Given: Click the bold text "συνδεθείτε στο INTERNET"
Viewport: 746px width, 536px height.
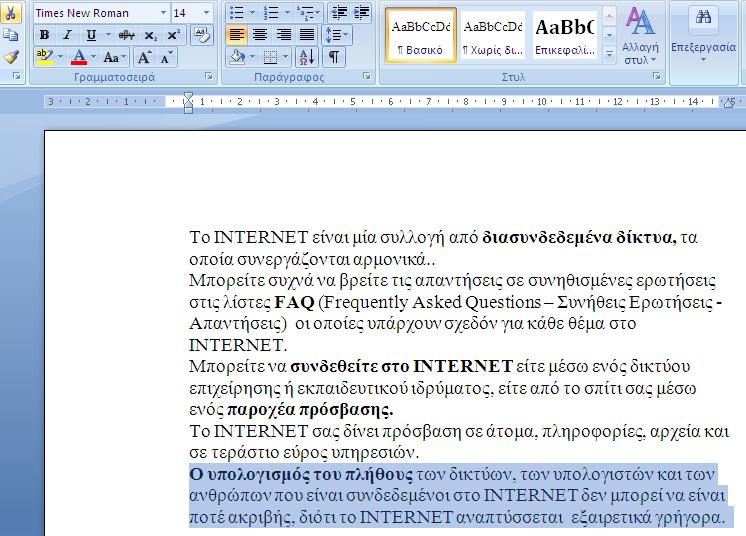Looking at the screenshot, I should click(x=402, y=366).
